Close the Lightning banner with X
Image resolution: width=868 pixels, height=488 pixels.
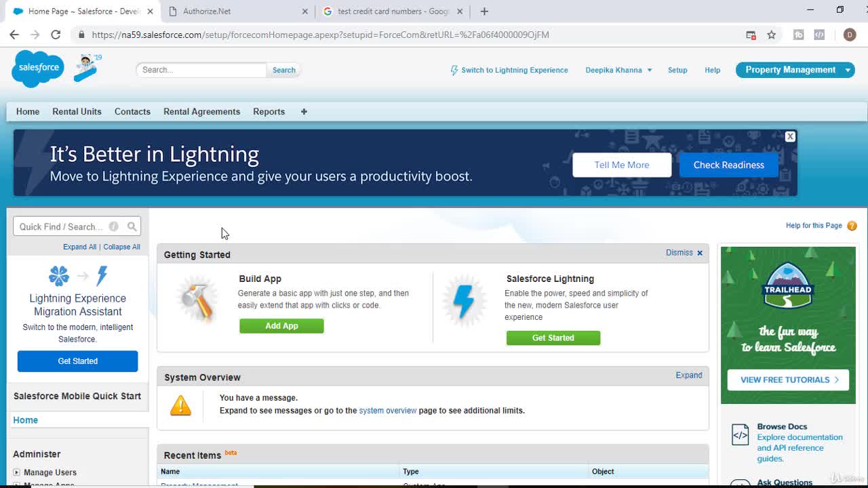tap(790, 137)
